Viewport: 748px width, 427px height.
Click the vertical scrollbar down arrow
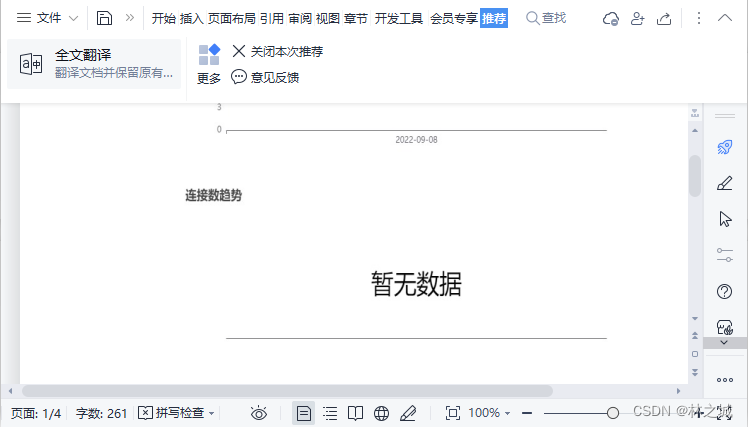tap(695, 318)
